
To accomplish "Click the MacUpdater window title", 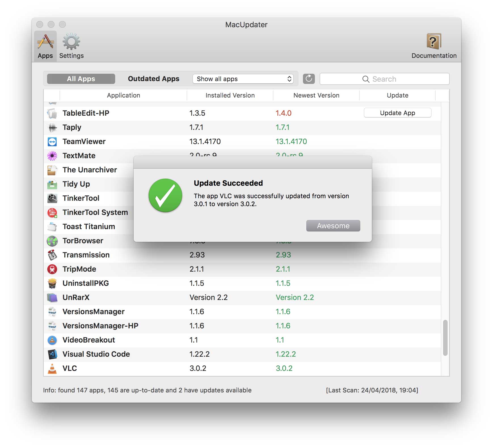I will (x=246, y=25).
